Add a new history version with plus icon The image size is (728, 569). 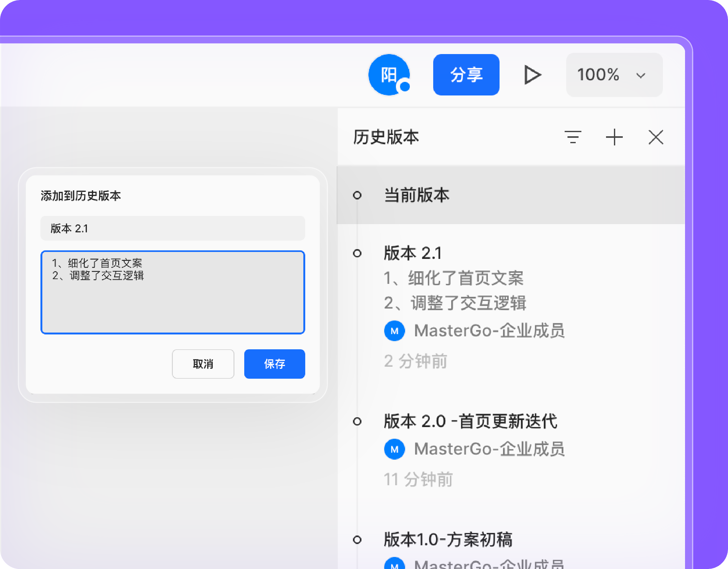point(614,137)
